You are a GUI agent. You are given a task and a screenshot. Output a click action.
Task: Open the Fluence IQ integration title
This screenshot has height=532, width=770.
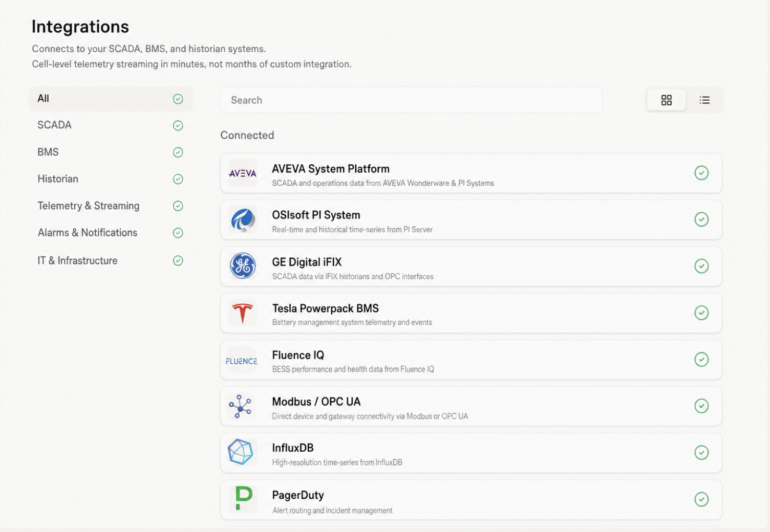coord(298,355)
